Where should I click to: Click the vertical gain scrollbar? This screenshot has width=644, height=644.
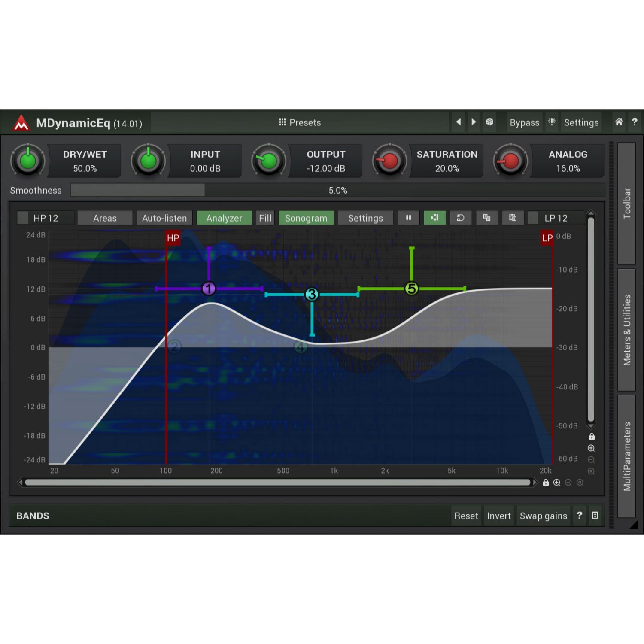[x=591, y=319]
